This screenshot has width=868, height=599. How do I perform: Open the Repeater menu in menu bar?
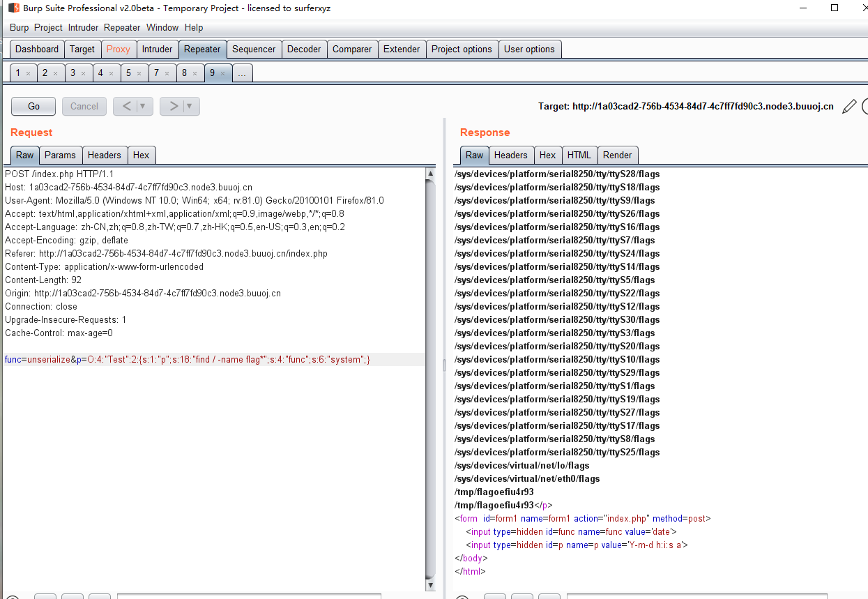click(122, 28)
